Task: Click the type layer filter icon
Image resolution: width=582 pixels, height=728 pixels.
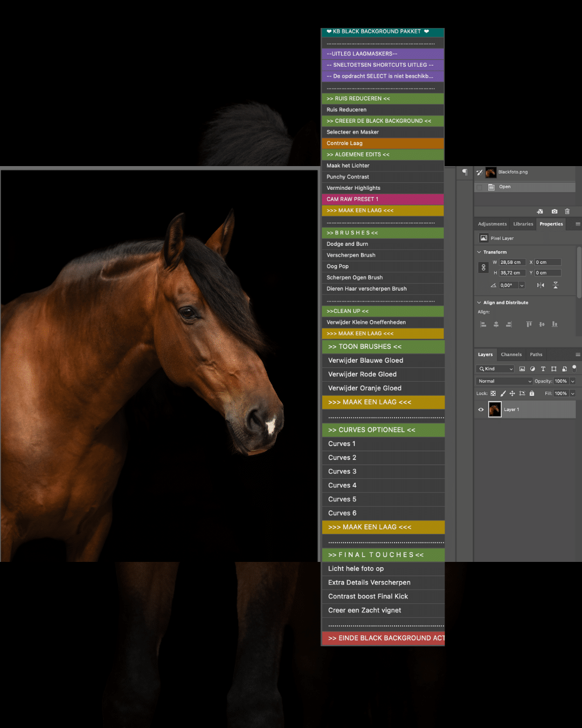Action: coord(543,369)
